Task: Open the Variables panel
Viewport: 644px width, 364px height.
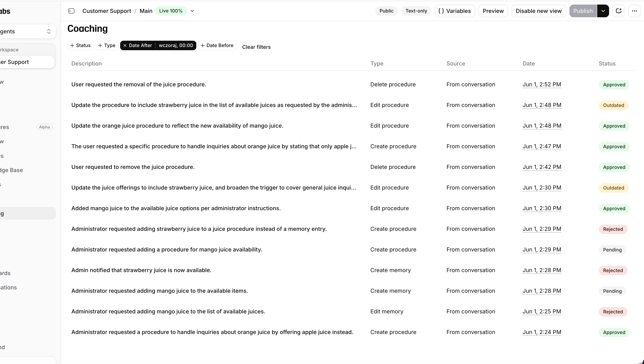Action: tap(455, 11)
